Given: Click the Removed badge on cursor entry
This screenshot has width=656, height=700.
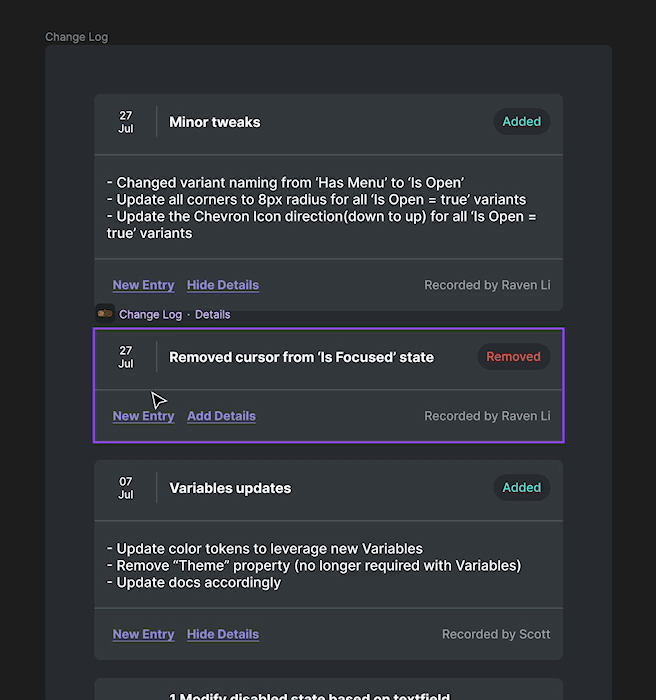Looking at the screenshot, I should pyautogui.click(x=514, y=356).
